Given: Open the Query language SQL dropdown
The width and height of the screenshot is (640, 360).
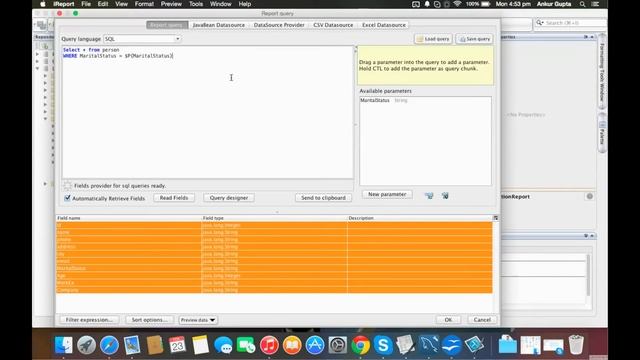Looking at the screenshot, I should [x=142, y=39].
